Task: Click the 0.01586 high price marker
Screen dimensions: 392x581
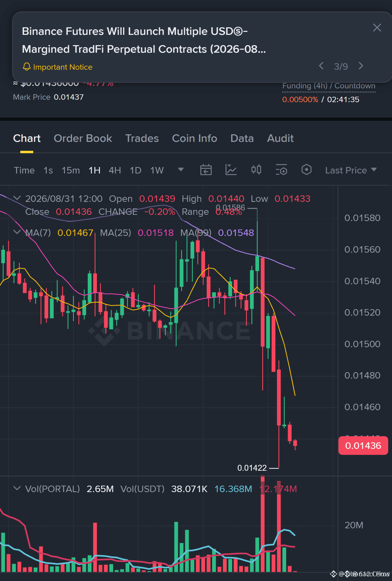Action: 230,208
